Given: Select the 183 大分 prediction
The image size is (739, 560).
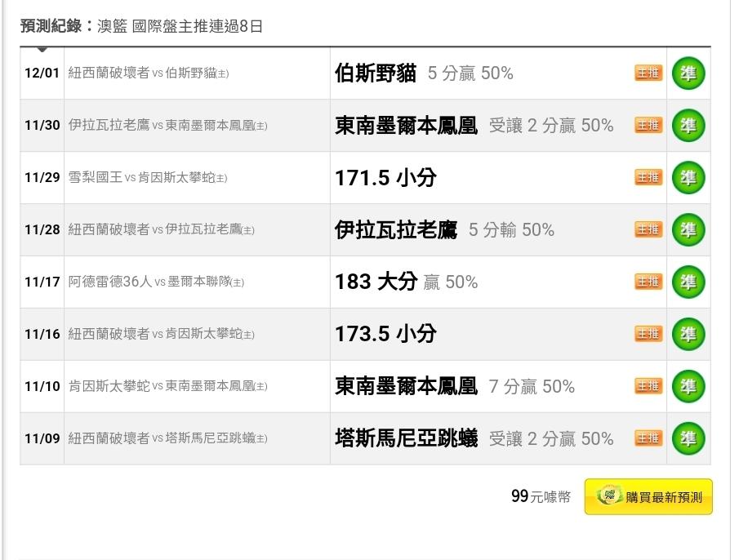Looking at the screenshot, I should [376, 282].
